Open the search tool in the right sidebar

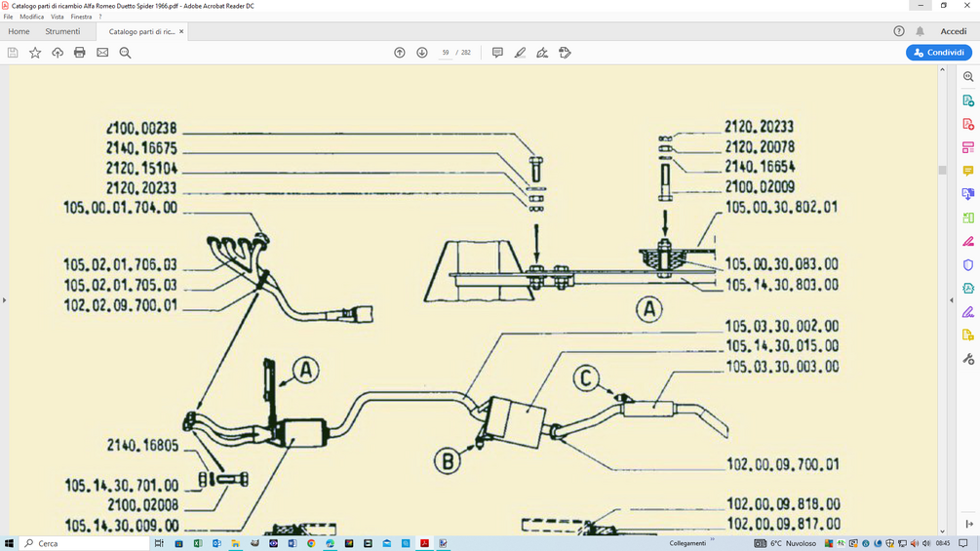(x=968, y=77)
